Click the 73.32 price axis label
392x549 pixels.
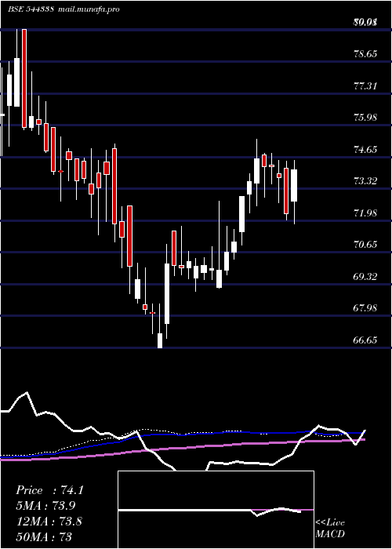pos(365,181)
